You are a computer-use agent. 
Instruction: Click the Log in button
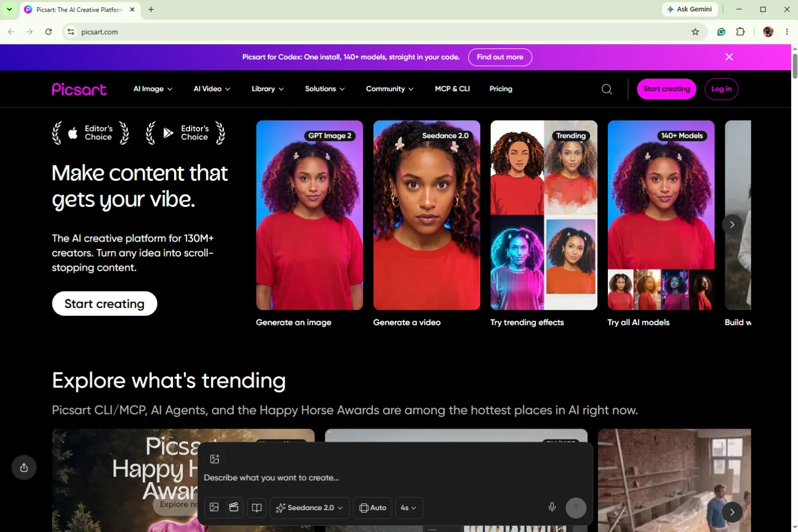click(x=721, y=89)
